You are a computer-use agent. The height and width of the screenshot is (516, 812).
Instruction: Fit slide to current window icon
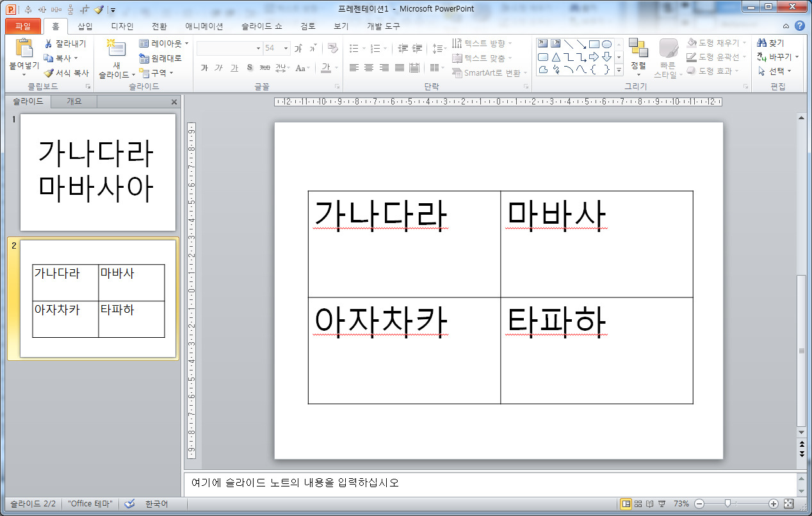[789, 504]
